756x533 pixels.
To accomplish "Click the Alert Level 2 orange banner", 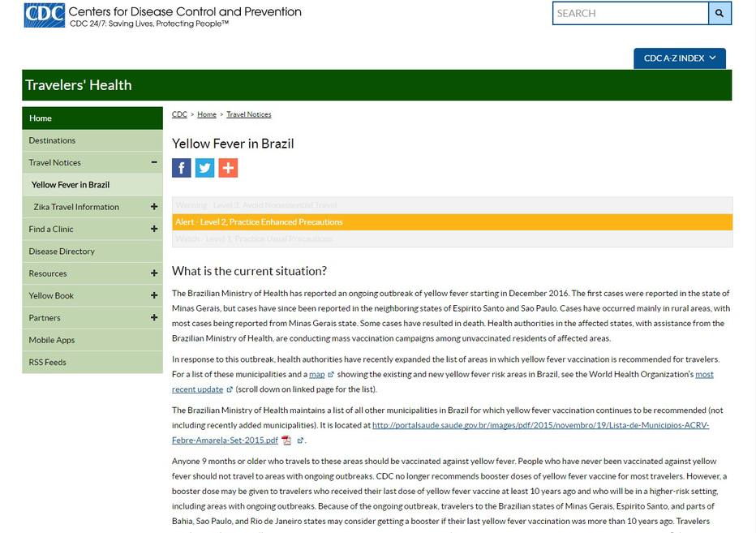I will coord(452,221).
